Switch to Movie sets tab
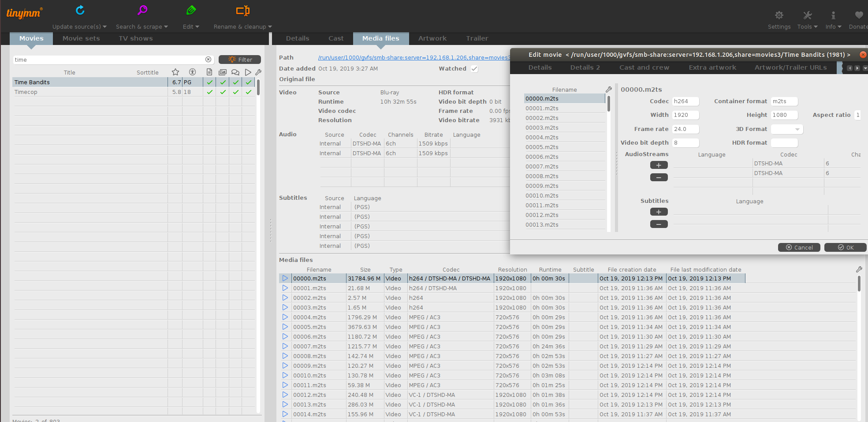This screenshot has width=868, height=422. pyautogui.click(x=81, y=38)
